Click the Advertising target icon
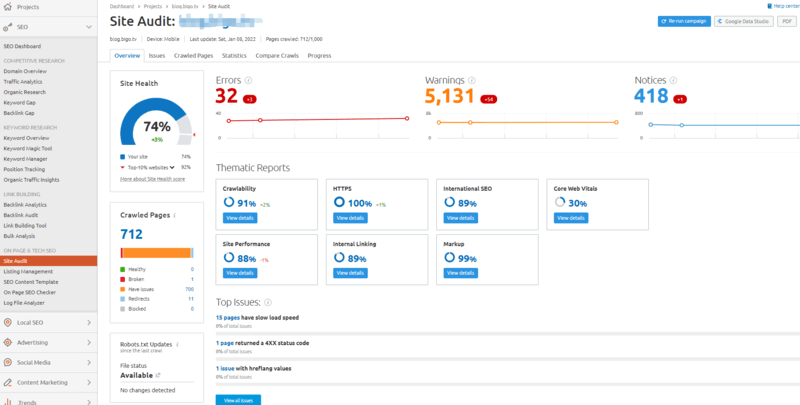The width and height of the screenshot is (800, 405). [x=7, y=342]
